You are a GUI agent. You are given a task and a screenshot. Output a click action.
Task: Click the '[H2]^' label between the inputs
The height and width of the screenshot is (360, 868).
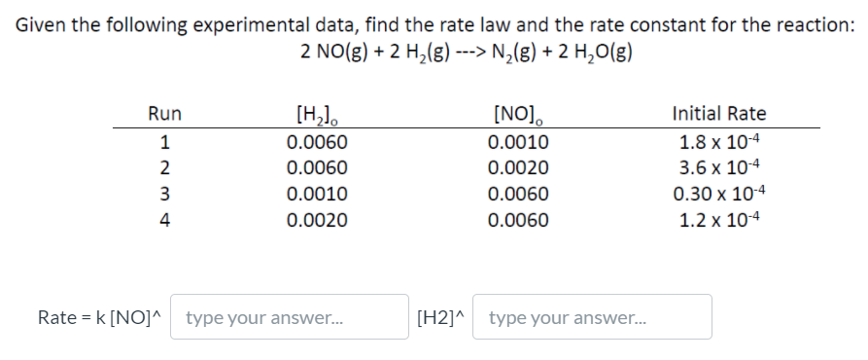coord(440,317)
